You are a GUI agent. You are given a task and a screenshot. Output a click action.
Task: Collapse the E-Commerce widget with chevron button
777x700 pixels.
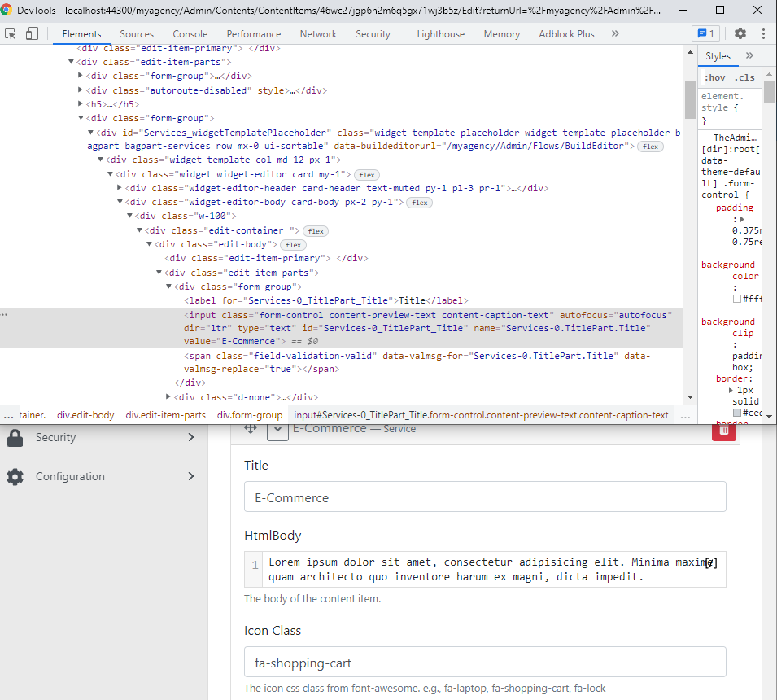coord(277,431)
